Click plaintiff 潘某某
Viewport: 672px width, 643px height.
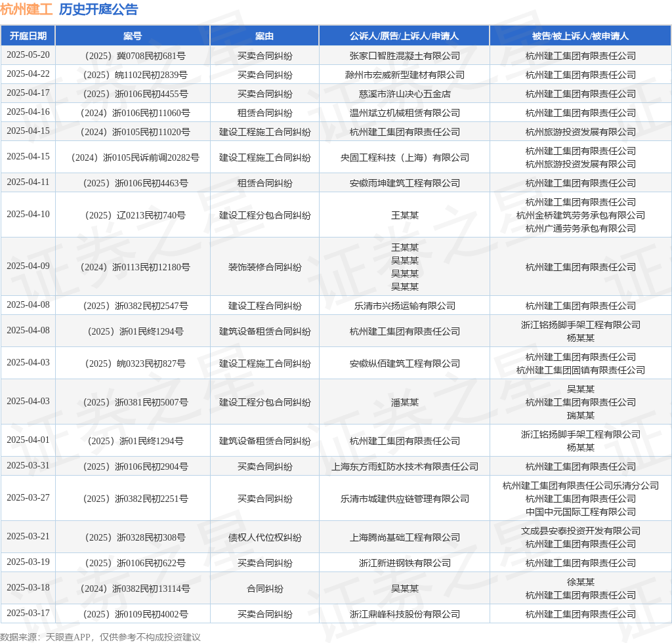click(404, 402)
